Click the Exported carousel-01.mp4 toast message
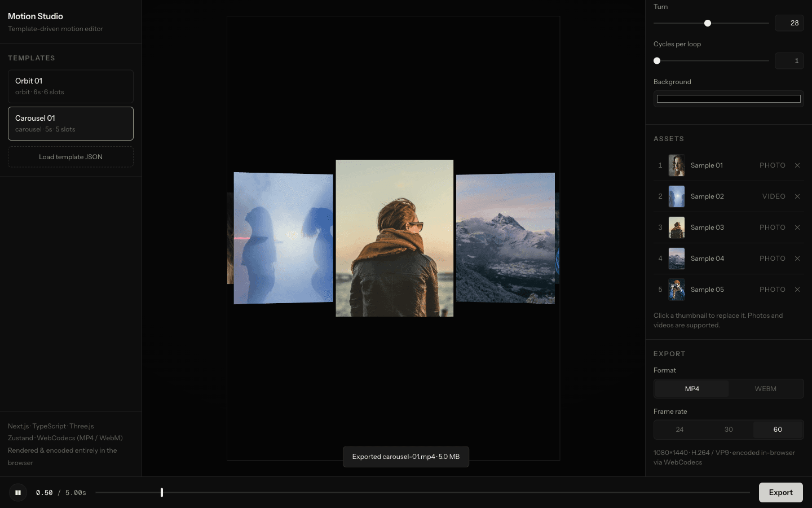 (406, 457)
